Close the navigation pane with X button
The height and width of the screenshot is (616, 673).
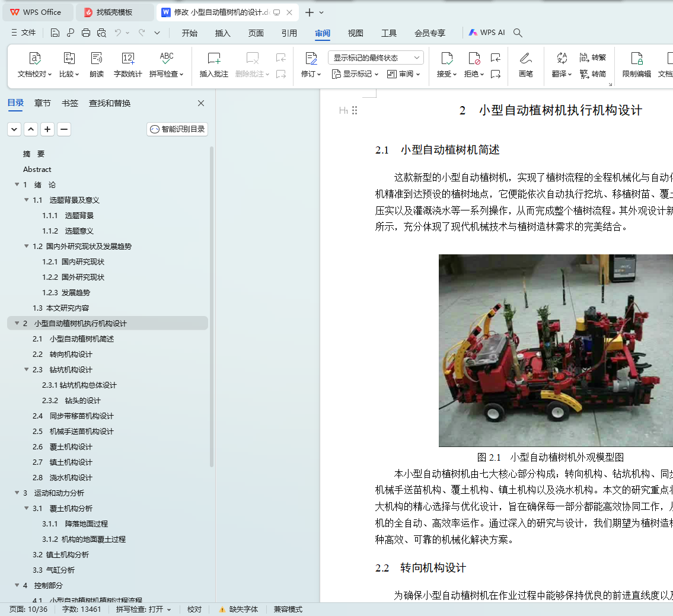[201, 103]
